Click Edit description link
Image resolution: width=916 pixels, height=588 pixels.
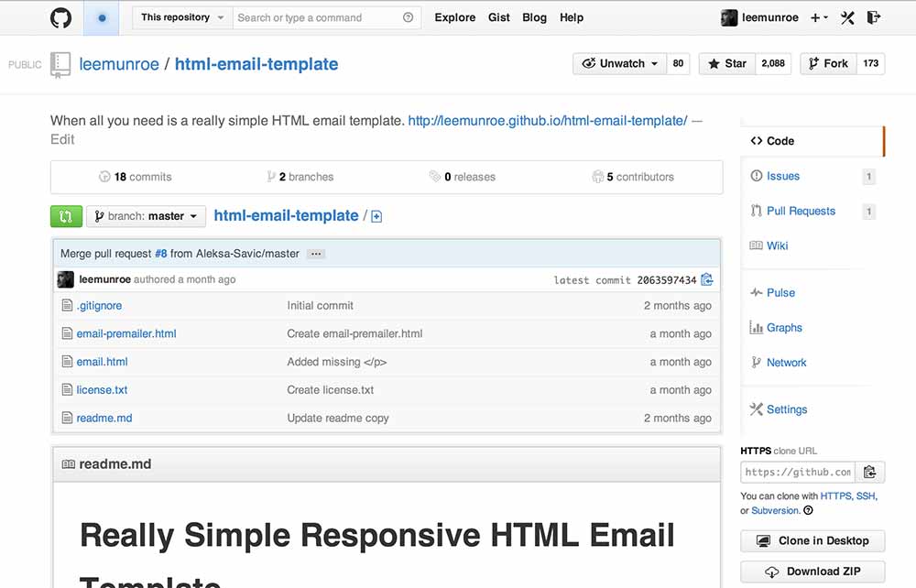click(62, 139)
